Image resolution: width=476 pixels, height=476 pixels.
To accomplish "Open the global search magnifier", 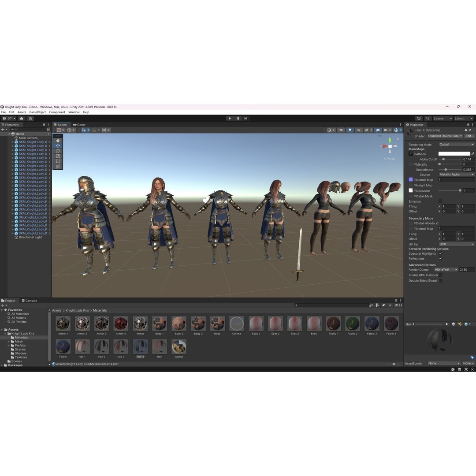I will point(428,119).
